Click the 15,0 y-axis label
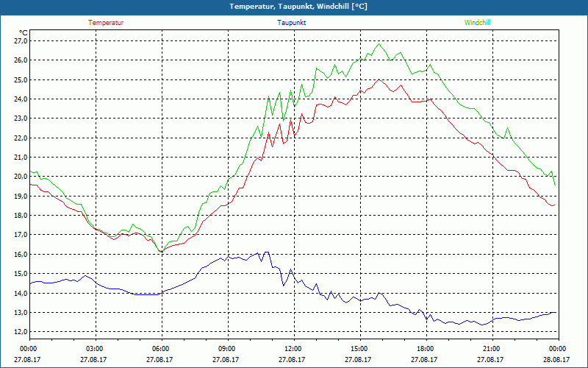The height and width of the screenshot is (368, 588). 21,274
